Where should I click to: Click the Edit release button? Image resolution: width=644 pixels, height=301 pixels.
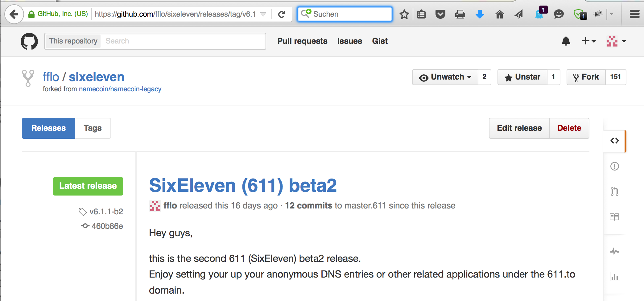point(519,128)
